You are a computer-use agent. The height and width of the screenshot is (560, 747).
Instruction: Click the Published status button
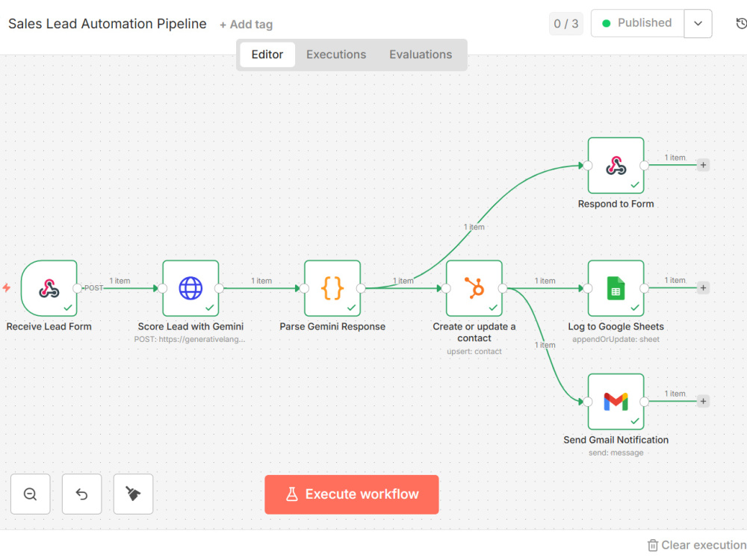tap(637, 23)
